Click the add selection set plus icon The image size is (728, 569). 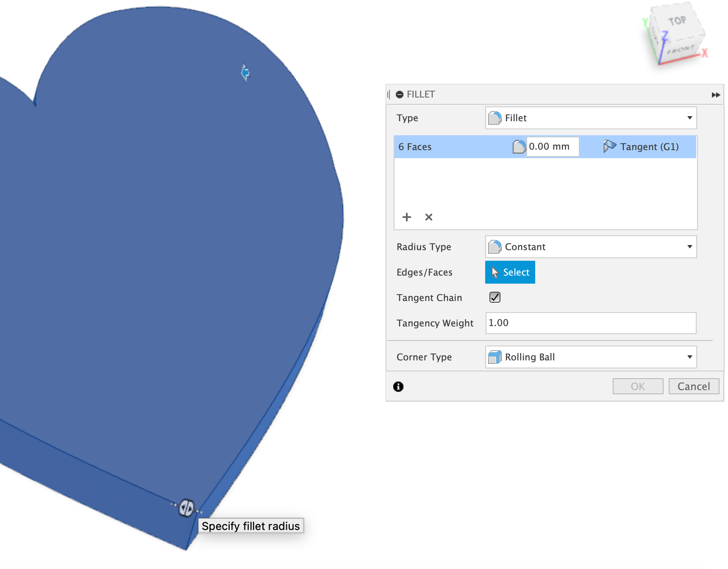[x=407, y=217]
